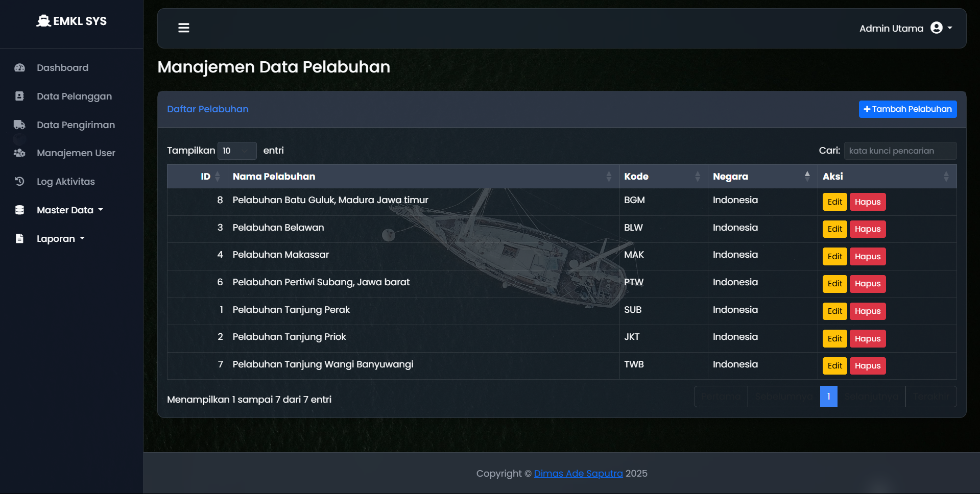Click the Log Aktivitas history icon
Screen dimensions: 980x494
tap(20, 182)
